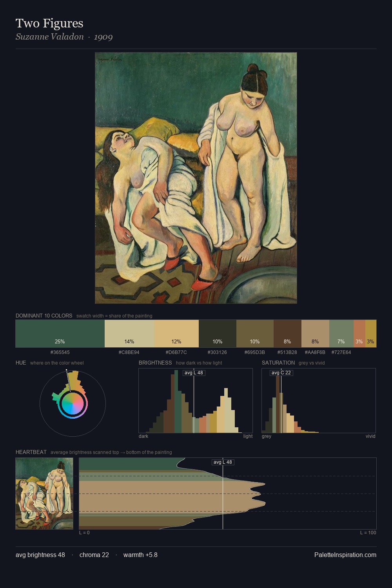Click hex code #695D3B
The image size is (392, 588).
[x=255, y=352]
